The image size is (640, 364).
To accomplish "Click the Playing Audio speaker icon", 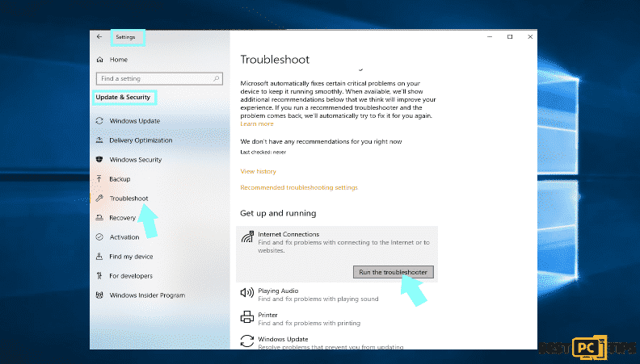I will [247, 293].
